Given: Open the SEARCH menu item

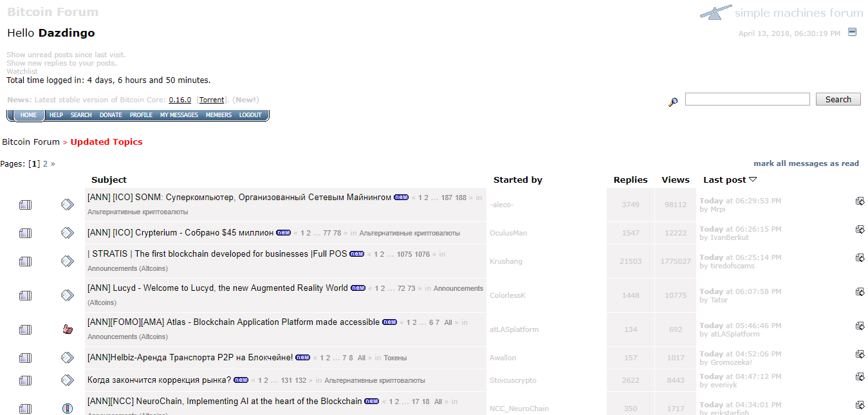Looking at the screenshot, I should (x=81, y=115).
